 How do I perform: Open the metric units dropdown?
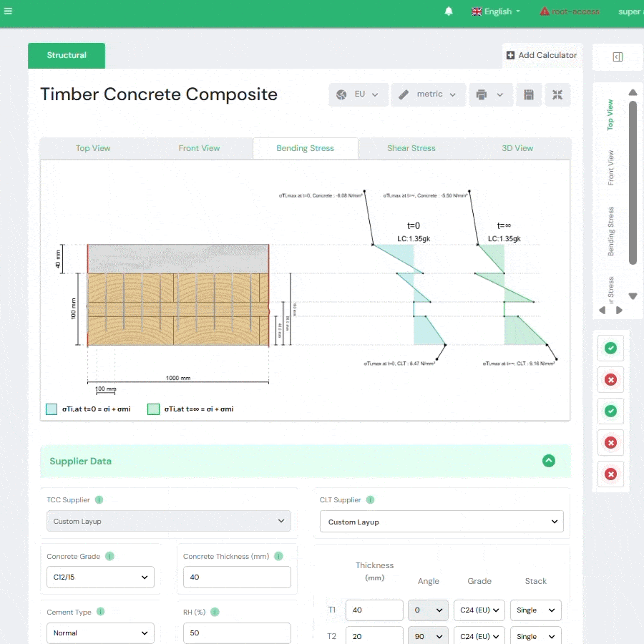[x=428, y=94]
